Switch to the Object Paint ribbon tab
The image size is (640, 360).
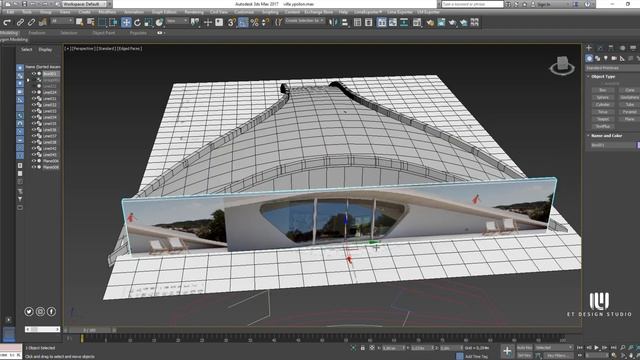pyautogui.click(x=104, y=33)
